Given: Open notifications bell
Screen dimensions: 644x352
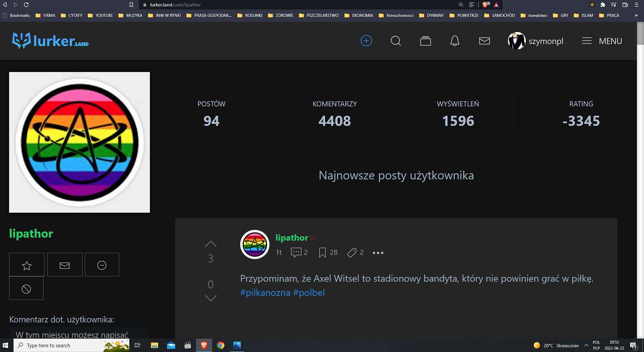Looking at the screenshot, I should (455, 41).
